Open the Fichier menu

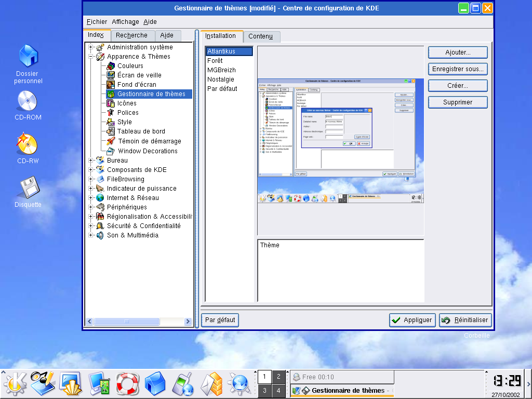coord(97,22)
